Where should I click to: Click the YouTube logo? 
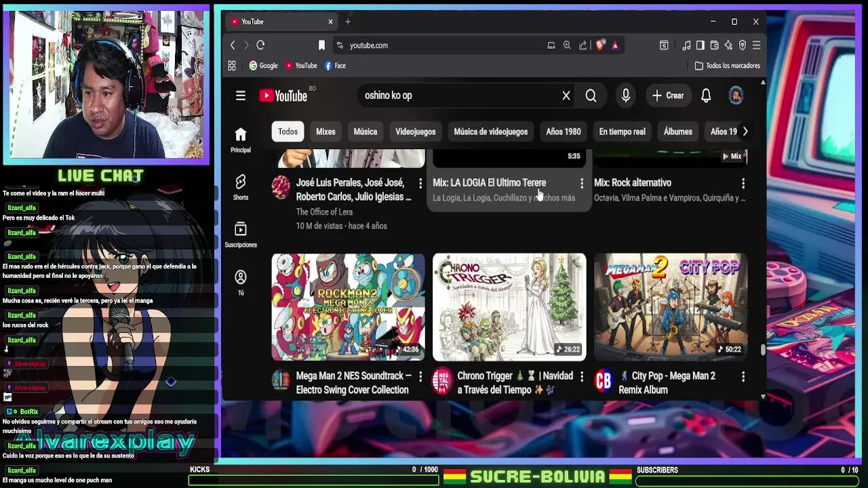[x=283, y=96]
